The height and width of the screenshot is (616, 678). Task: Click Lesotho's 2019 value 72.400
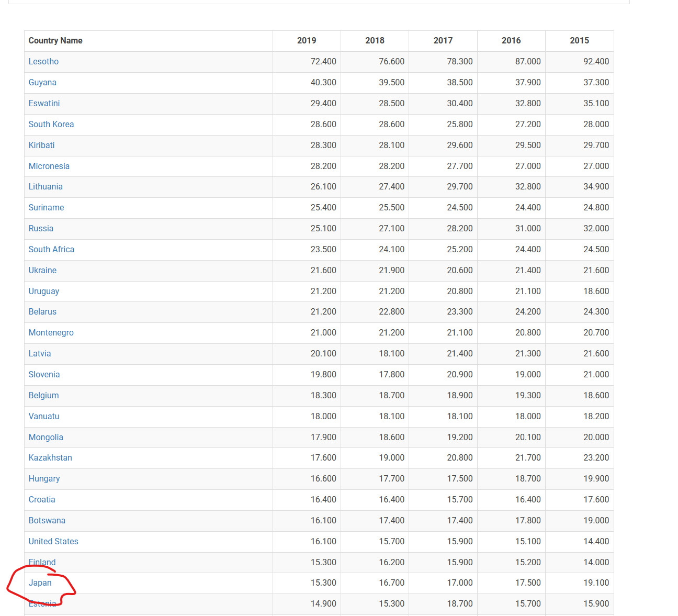[x=323, y=61]
